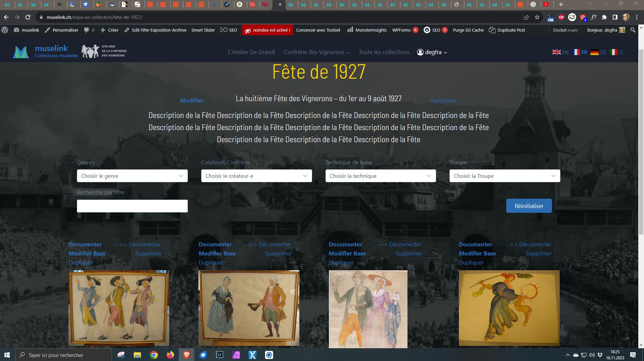
Task: Click the admin bar search magnifier
Action: click(633, 30)
